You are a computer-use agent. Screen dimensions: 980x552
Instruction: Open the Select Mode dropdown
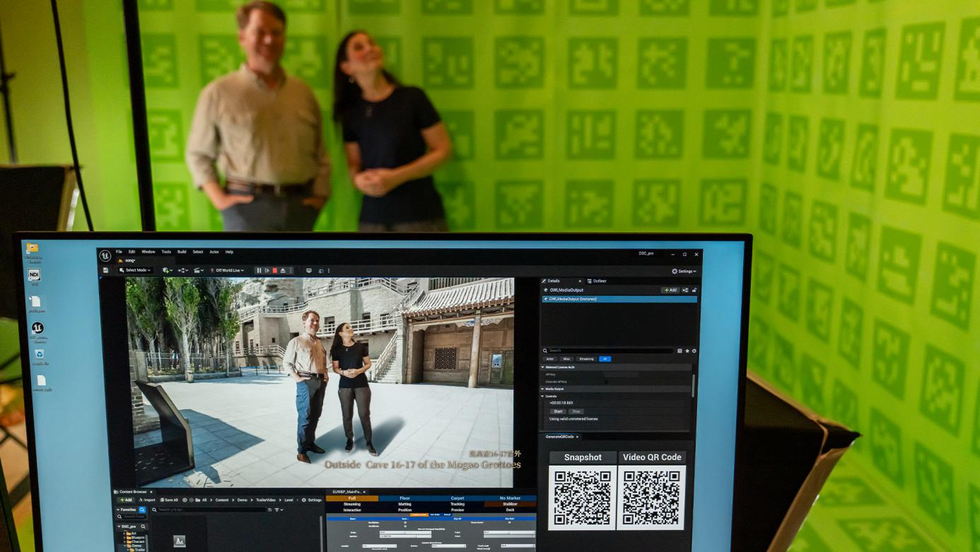coord(135,270)
